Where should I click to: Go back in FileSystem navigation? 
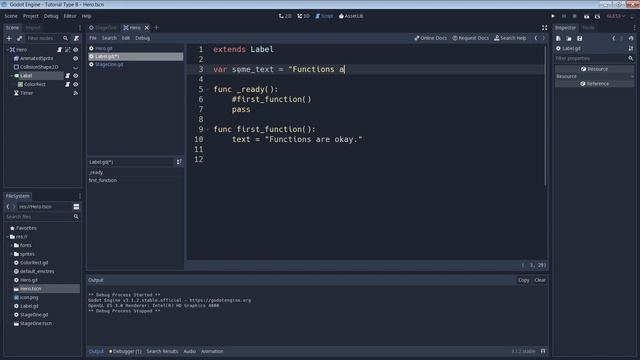pos(8,207)
